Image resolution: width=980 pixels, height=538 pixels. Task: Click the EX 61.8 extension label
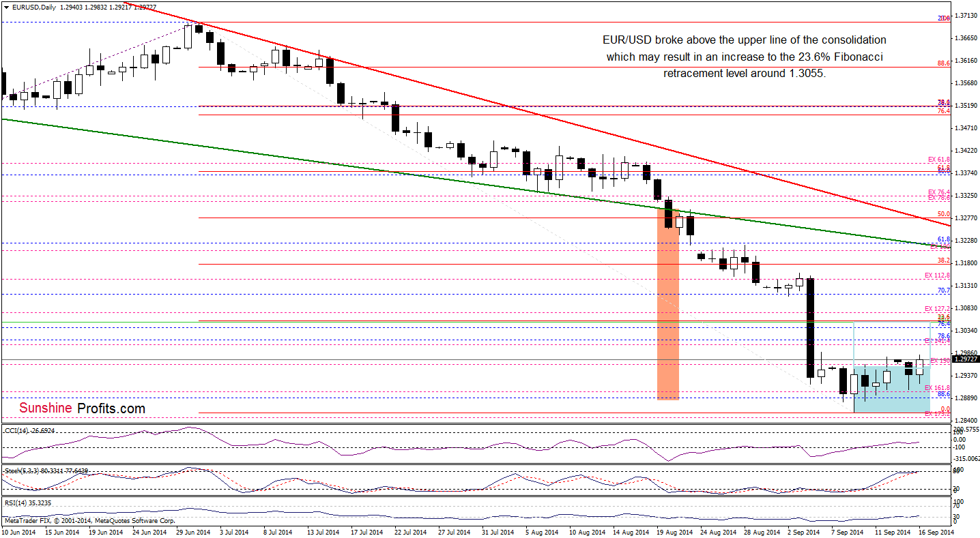[x=939, y=159]
